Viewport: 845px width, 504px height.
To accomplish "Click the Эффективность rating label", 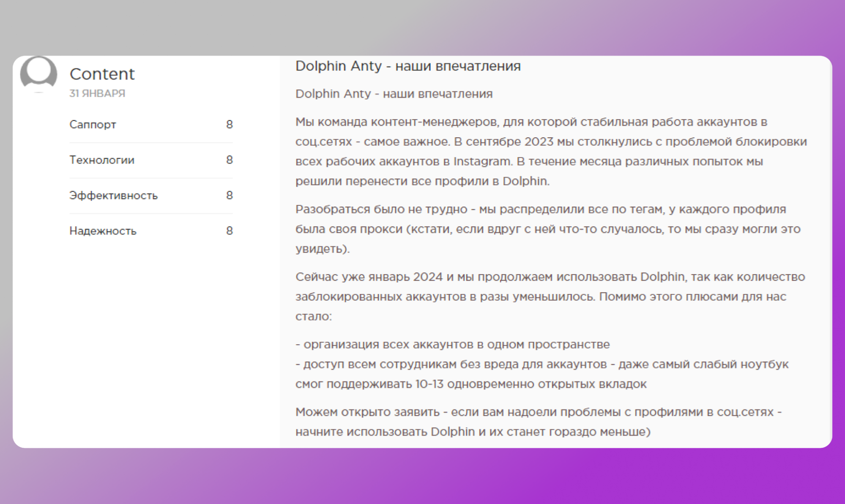I will pos(113,195).
